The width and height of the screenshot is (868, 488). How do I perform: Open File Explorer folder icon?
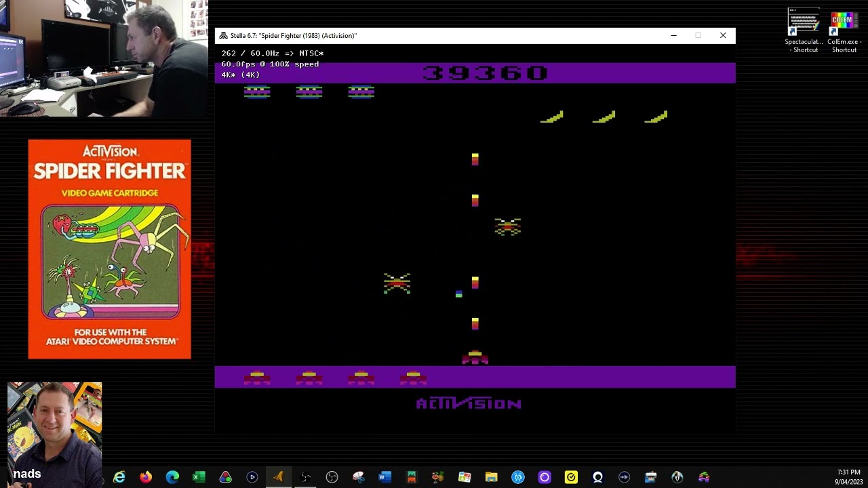point(491,477)
